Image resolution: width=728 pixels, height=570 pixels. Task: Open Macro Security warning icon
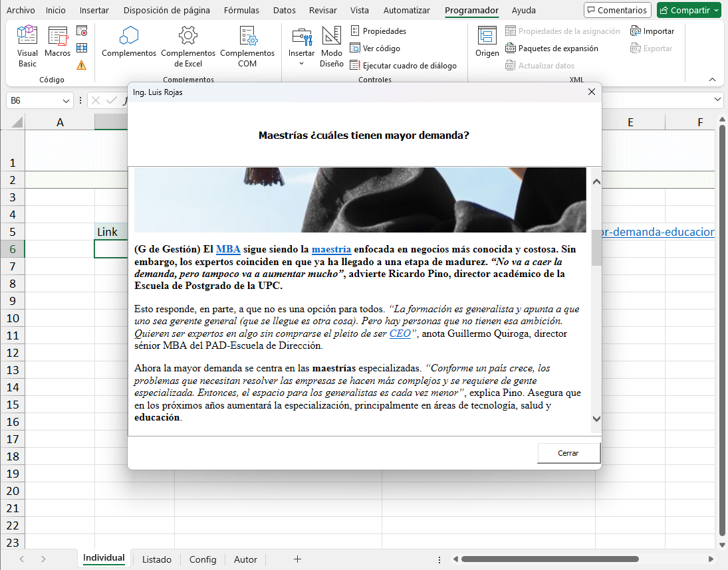pos(82,65)
